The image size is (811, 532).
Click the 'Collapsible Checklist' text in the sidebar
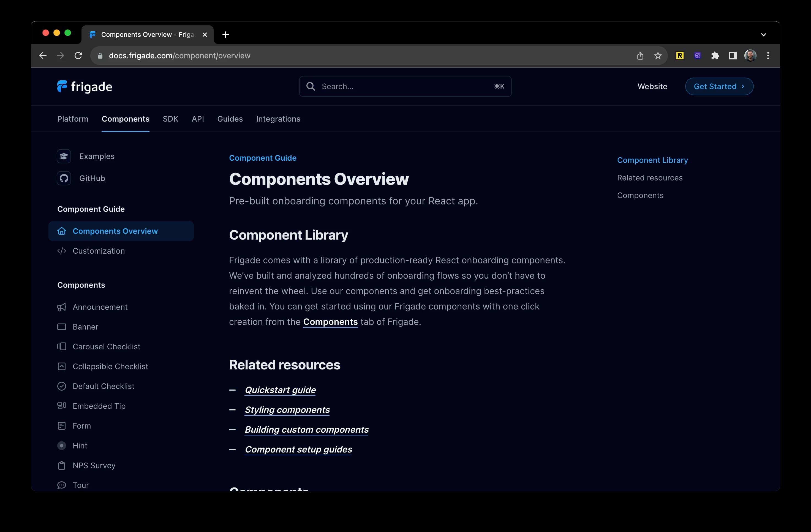(110, 366)
